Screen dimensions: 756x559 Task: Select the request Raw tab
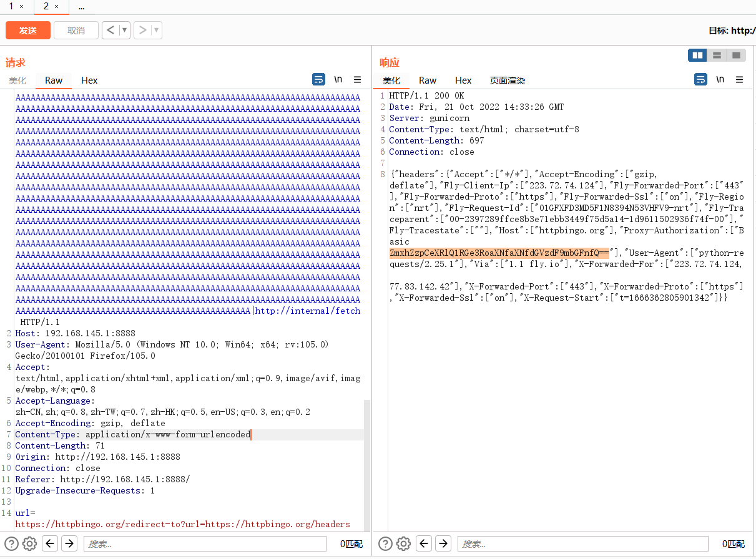coord(54,80)
